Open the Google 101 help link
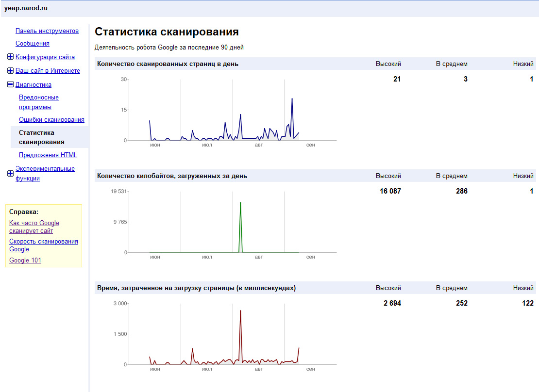 [25, 261]
